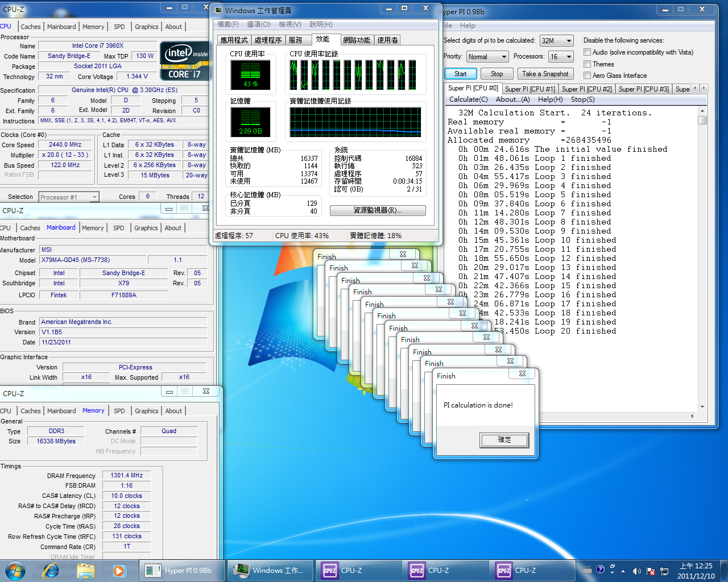Open language bar options arrow
The image size is (728, 582).
tap(613, 573)
